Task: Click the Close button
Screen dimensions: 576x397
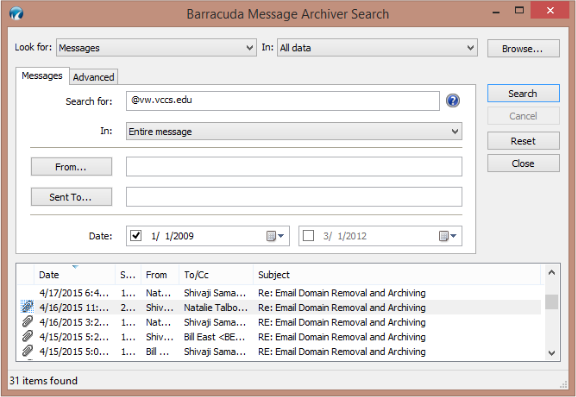Action: [x=523, y=163]
